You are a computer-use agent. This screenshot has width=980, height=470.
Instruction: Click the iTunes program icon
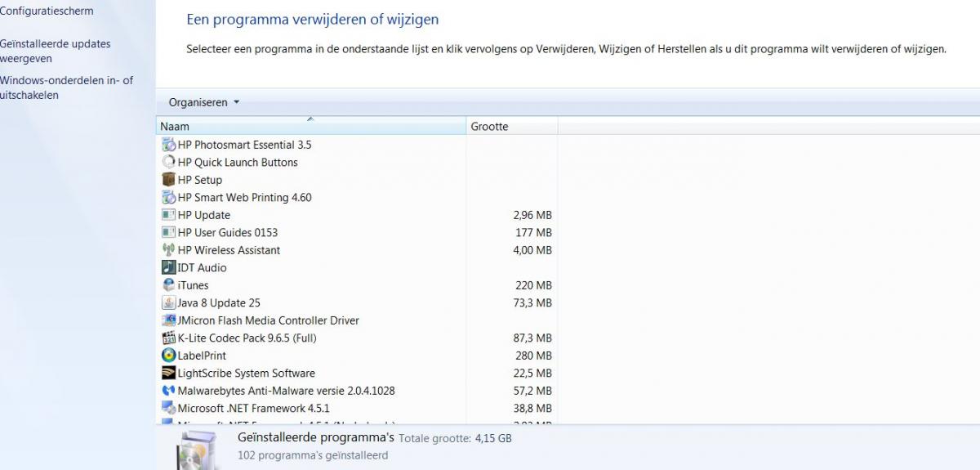[169, 285]
